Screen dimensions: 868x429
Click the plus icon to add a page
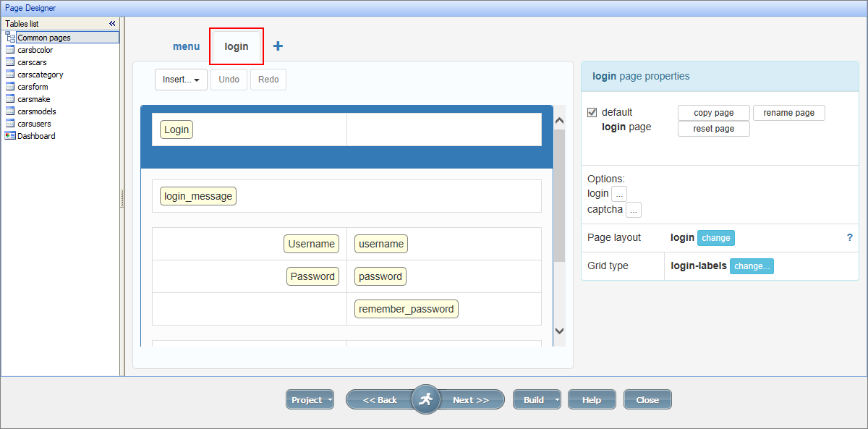point(278,45)
